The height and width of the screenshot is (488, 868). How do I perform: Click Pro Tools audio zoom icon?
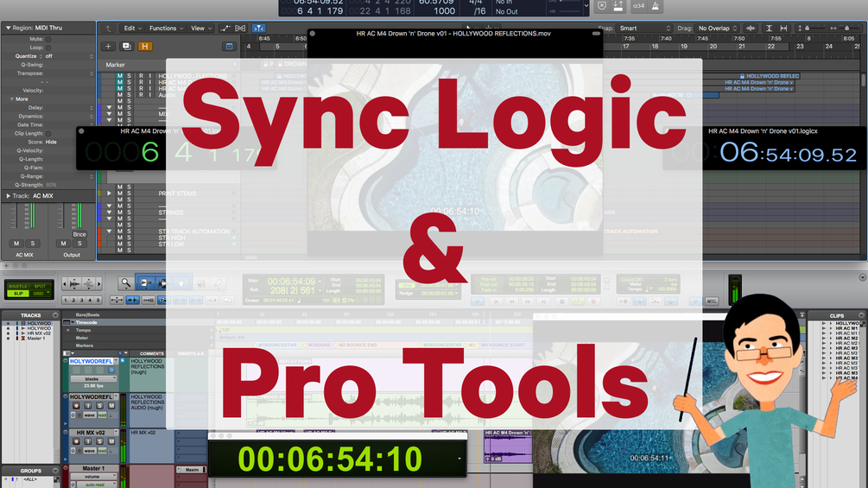[73, 284]
